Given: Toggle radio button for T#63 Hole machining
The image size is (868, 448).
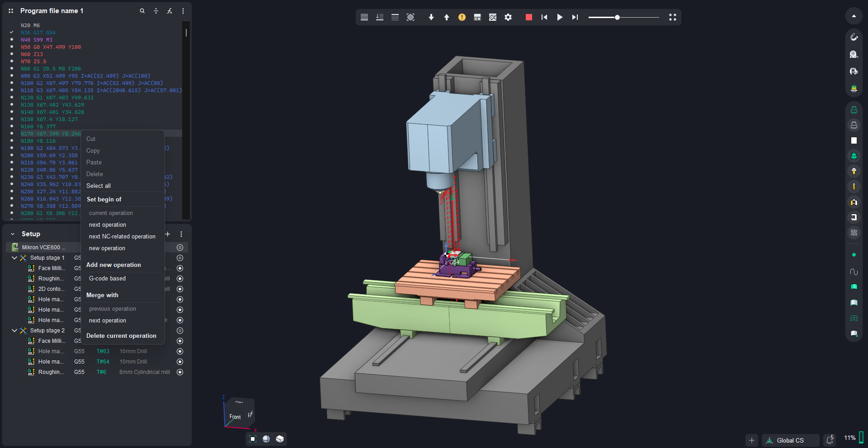Looking at the screenshot, I should pyautogui.click(x=180, y=351).
